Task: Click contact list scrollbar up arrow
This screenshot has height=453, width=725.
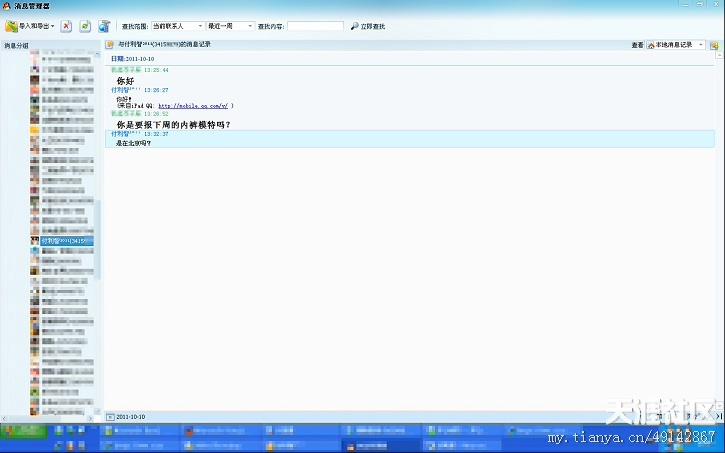Action: pos(97,54)
